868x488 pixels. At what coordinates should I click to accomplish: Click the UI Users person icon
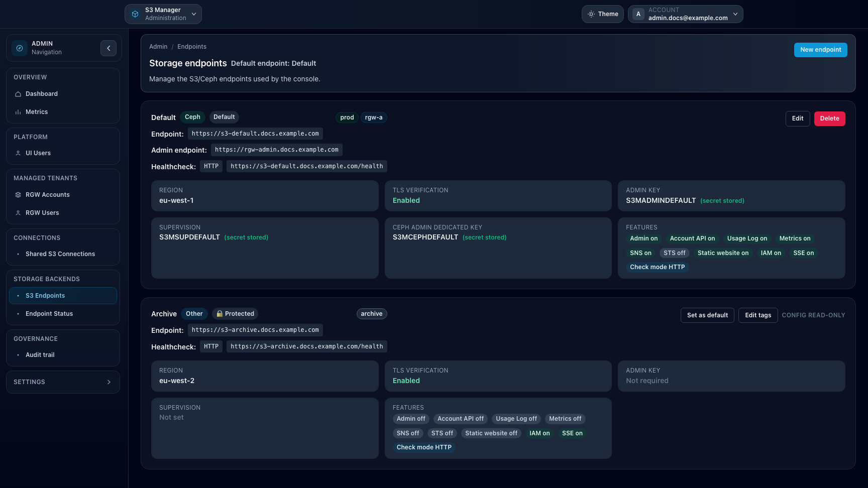coord(18,153)
